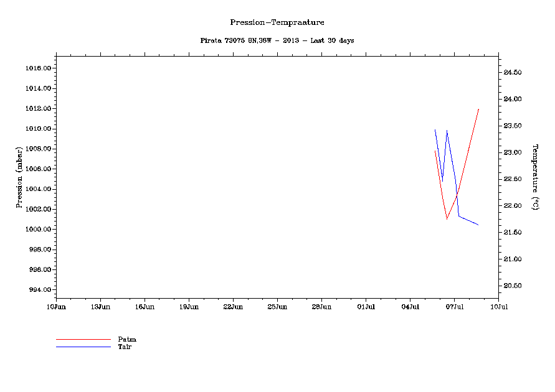Click the 19Jun date tick label
This screenshot has width=555, height=392.
click(189, 307)
